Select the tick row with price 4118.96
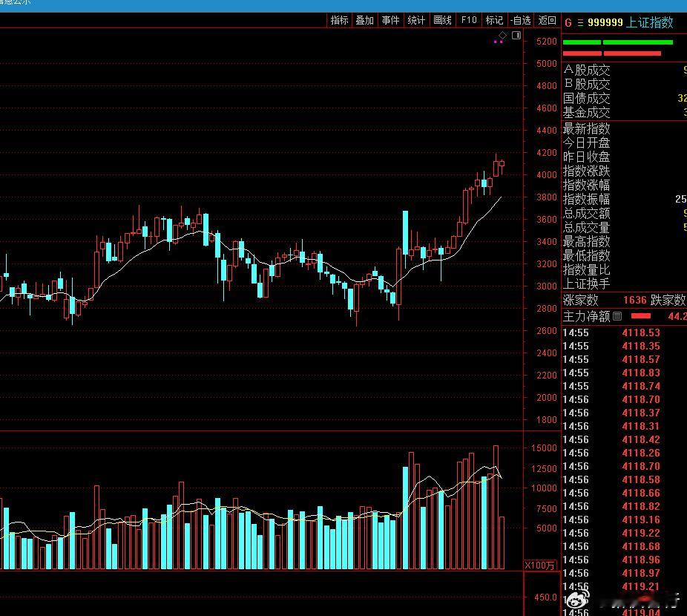Image resolution: width=687 pixels, height=616 pixels. click(x=625, y=560)
